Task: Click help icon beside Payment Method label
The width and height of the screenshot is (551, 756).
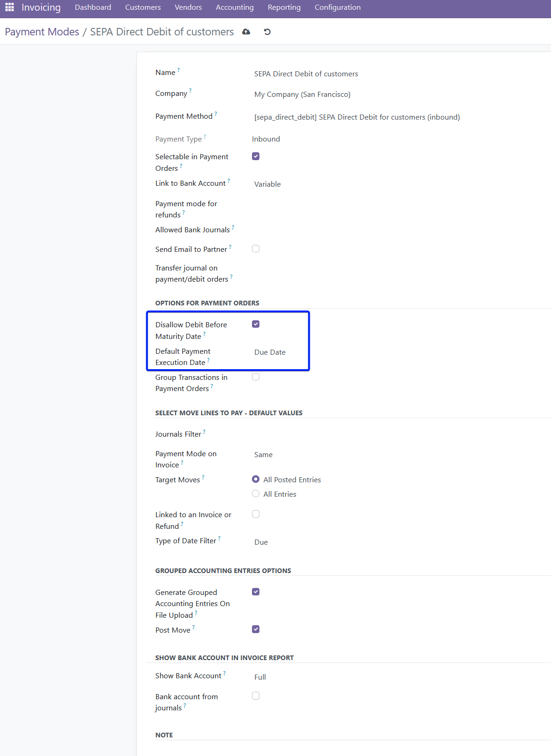Action: [x=216, y=114]
